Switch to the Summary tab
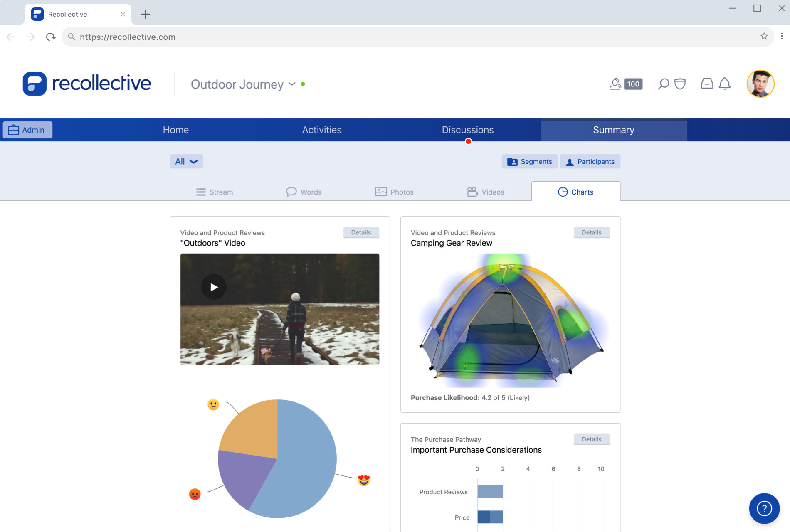Viewport: 790px width, 532px height. 614,130
